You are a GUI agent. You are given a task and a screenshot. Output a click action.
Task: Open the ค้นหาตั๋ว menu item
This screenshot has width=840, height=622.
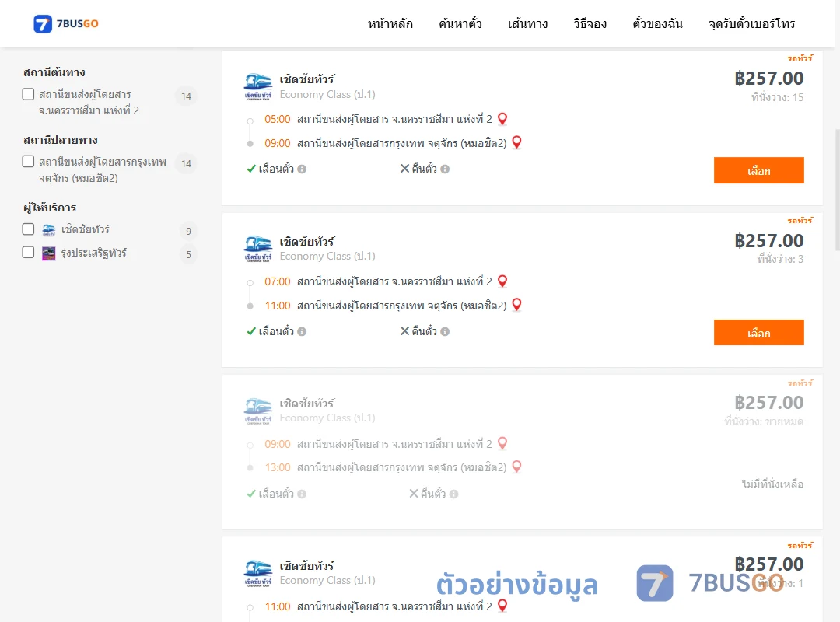point(460,23)
